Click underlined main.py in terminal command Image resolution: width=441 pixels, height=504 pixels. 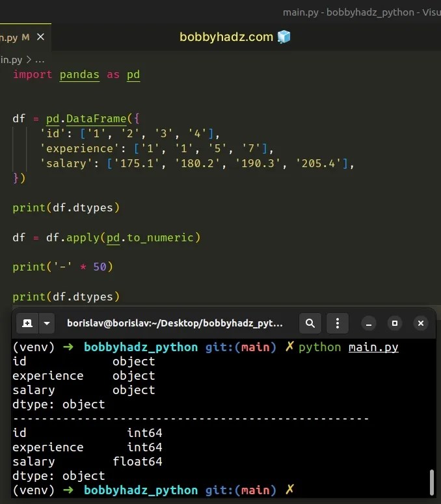tap(373, 347)
